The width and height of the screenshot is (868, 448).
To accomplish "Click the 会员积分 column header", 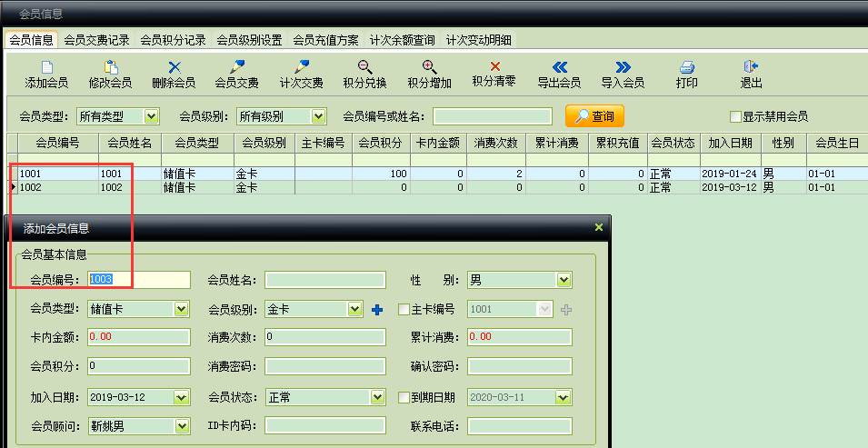I will 381,144.
